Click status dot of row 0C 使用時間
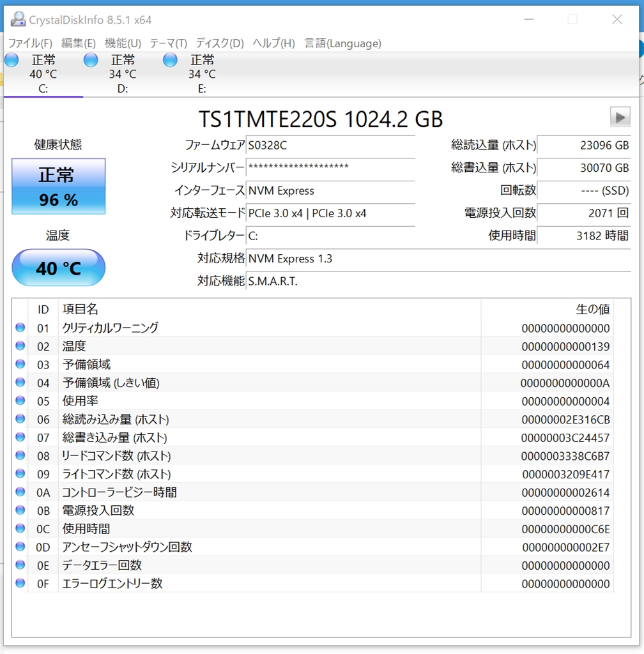 click(20, 528)
